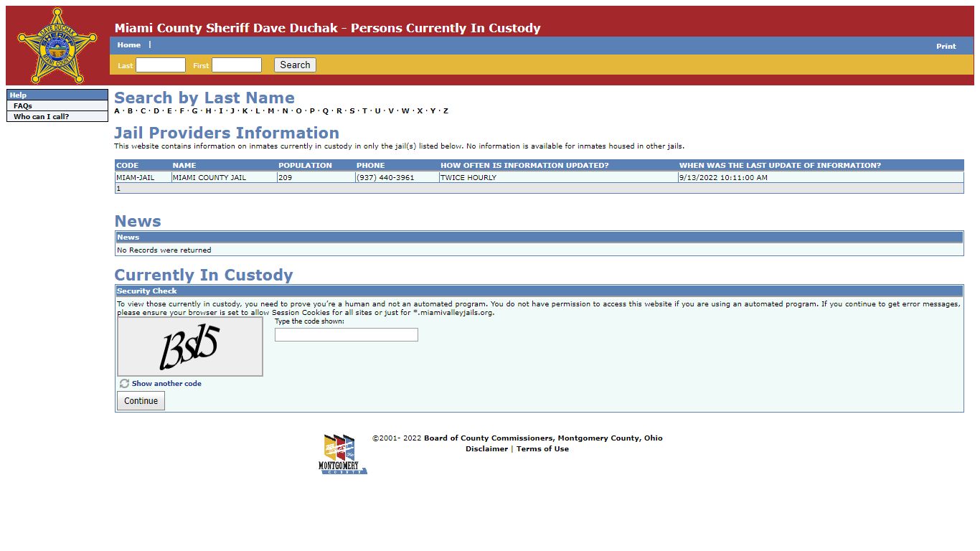Screen dimensions: 980x551
Task: Browse last names starting with H
Action: (x=208, y=111)
